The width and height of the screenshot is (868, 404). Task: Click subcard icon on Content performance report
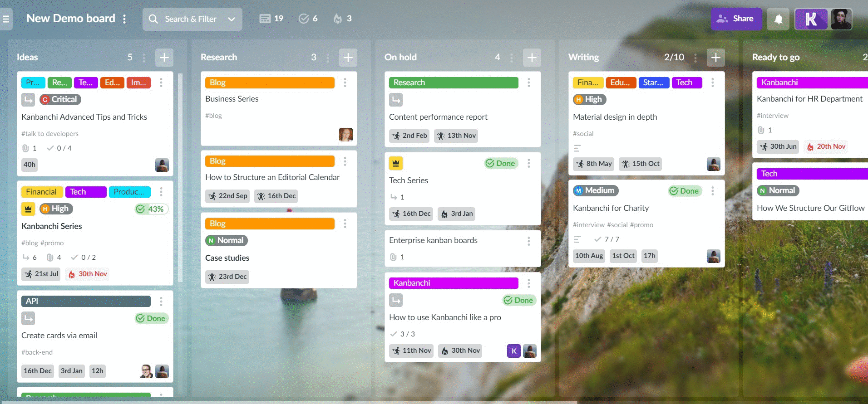point(396,100)
